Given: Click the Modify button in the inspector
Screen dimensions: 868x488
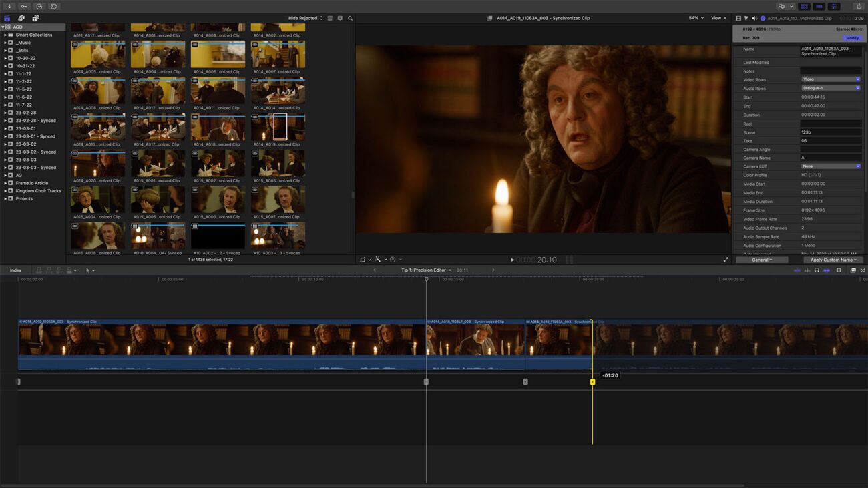Looking at the screenshot, I should [853, 38].
